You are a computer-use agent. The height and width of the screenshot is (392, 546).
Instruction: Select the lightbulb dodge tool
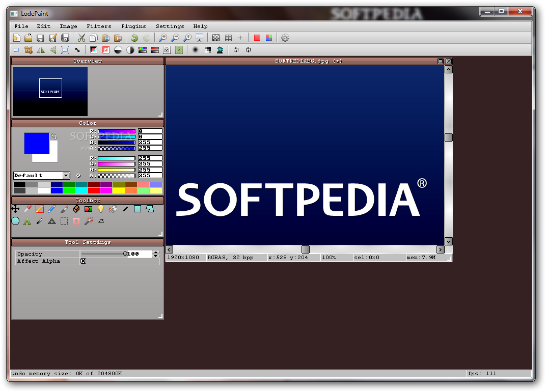tap(101, 209)
